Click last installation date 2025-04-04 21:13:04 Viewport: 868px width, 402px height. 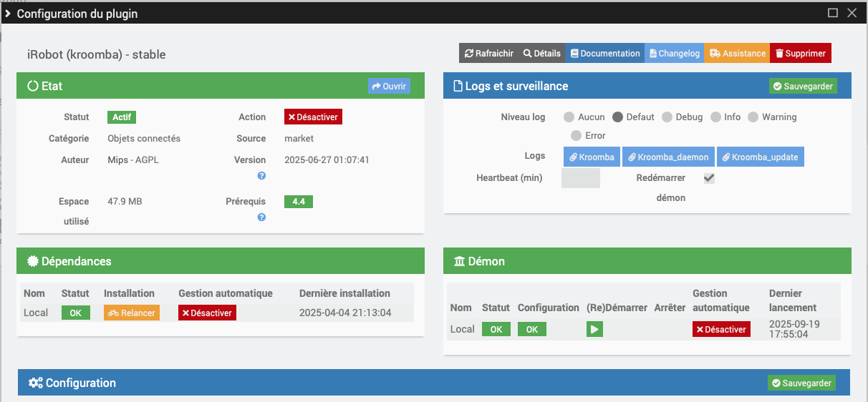345,313
